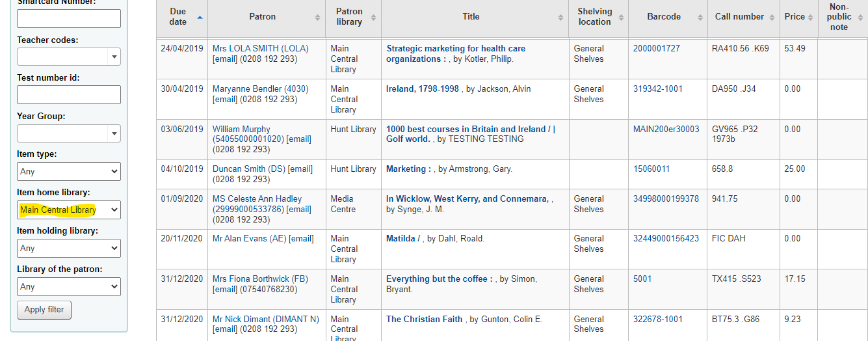This screenshot has width=868, height=341.
Task: Open Item holding library dropdown
Action: point(69,248)
